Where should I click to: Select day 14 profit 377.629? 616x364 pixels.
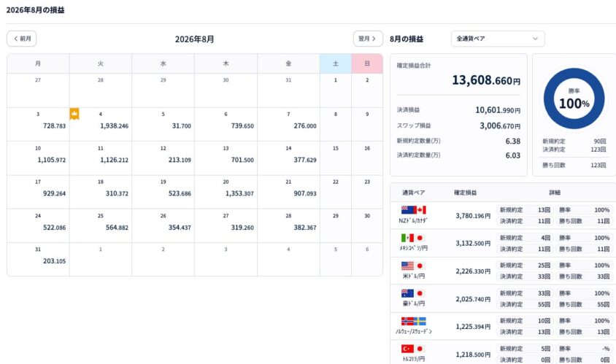pyautogui.click(x=305, y=160)
